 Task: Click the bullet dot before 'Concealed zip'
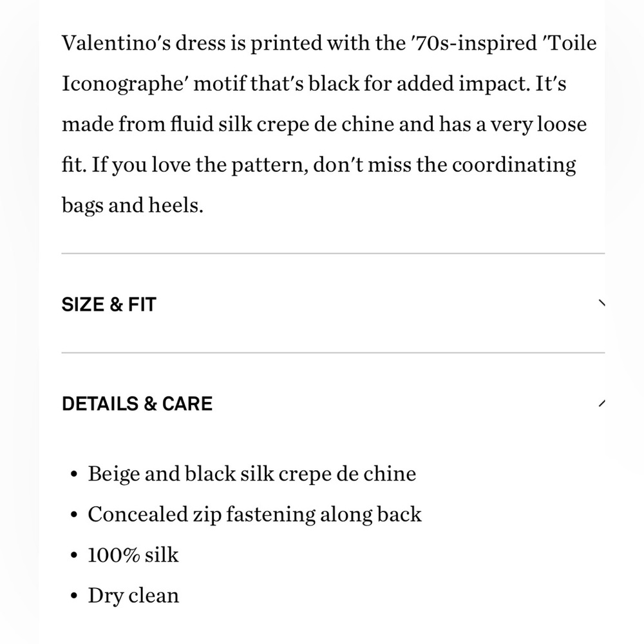(x=74, y=515)
